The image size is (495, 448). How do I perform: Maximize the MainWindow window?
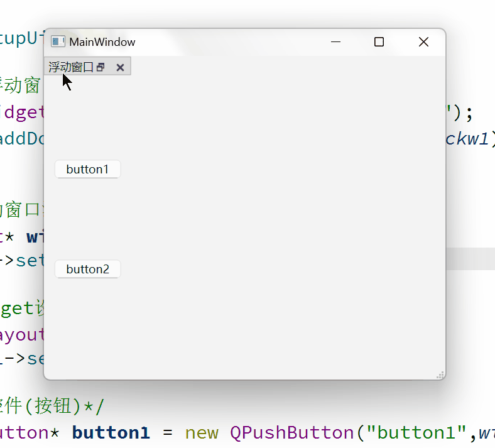tap(379, 41)
